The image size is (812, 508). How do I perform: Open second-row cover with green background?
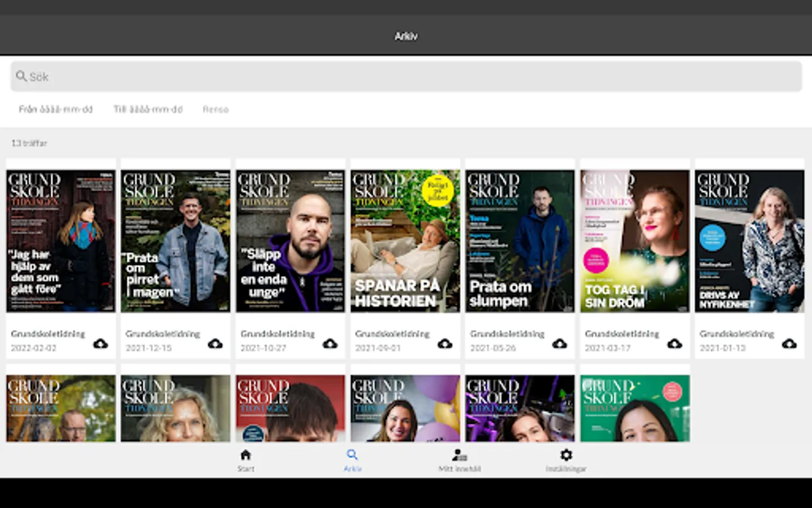click(635, 409)
